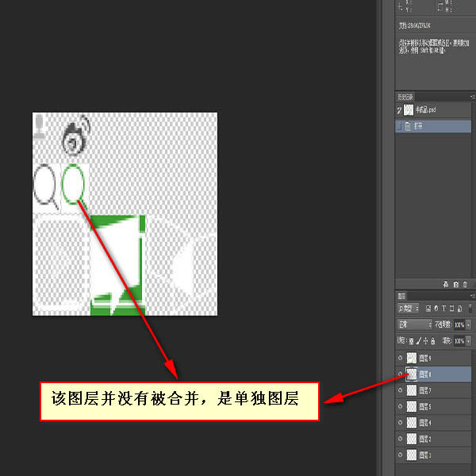The image size is (476, 476).
Task: Select the 半成品.psd snapshot row
Action: (x=433, y=110)
